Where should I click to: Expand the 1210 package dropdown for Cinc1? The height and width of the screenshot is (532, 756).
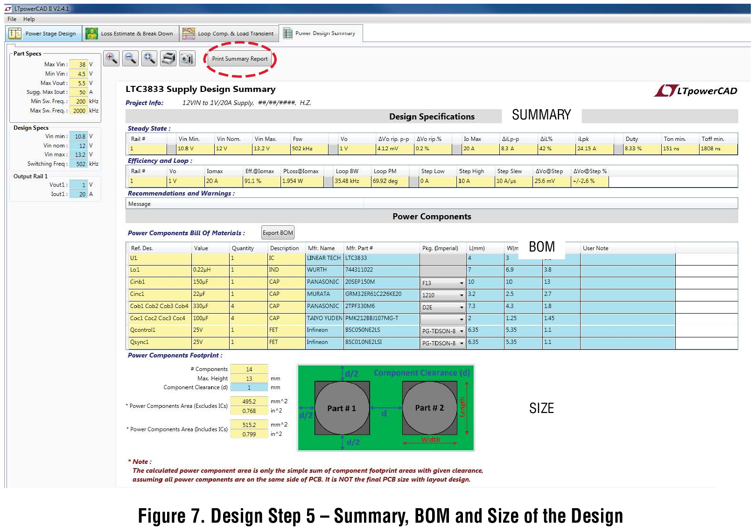[x=461, y=295]
